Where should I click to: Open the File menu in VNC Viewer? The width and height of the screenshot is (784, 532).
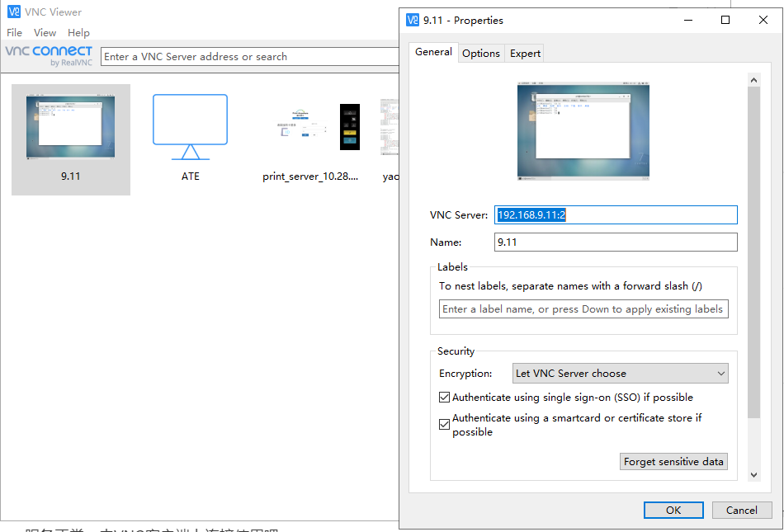click(x=14, y=32)
